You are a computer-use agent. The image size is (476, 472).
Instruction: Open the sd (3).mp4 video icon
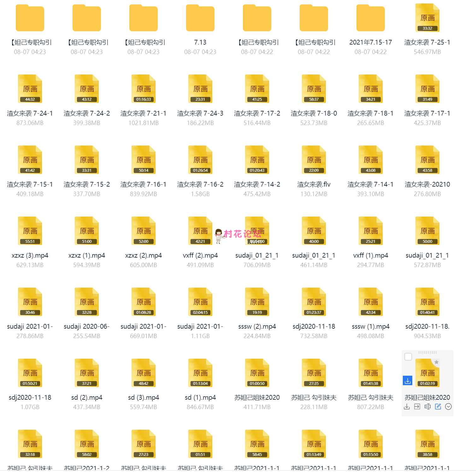[144, 373]
